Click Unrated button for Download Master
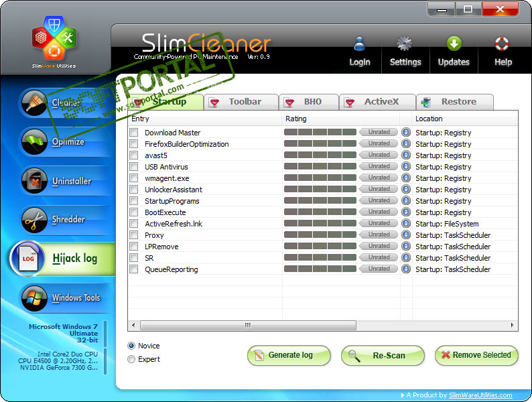 379,132
